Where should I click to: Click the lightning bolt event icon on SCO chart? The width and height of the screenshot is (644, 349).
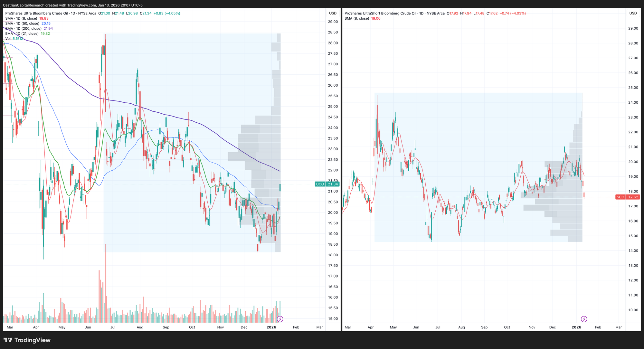(584, 319)
